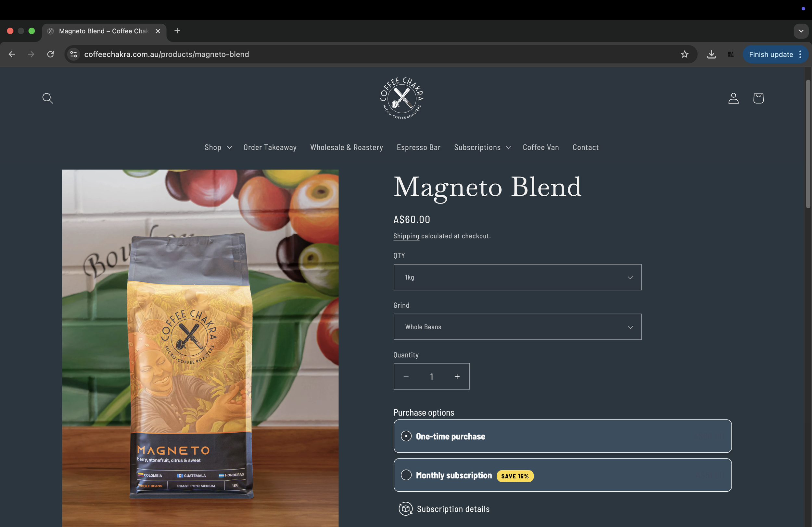Click the page vertical scrollbar

point(808,143)
